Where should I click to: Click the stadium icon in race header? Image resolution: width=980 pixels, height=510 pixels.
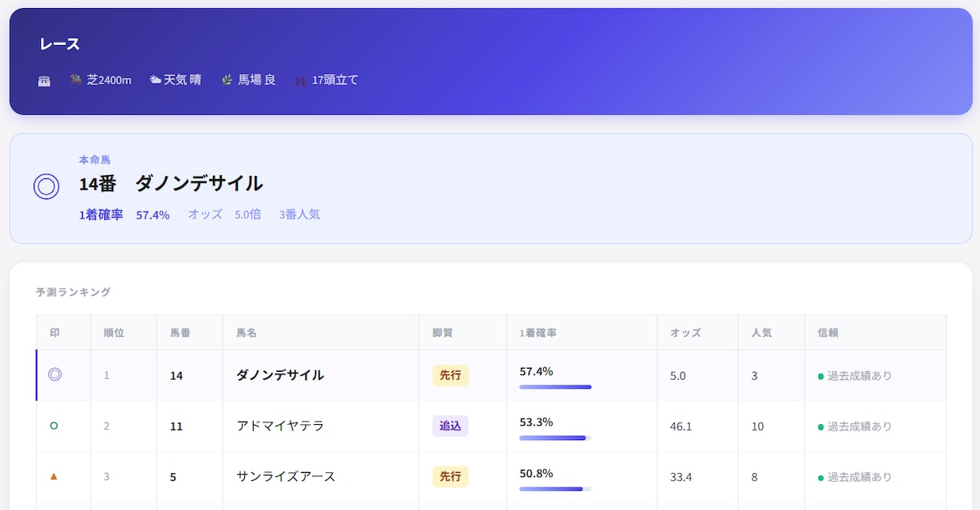click(x=44, y=80)
